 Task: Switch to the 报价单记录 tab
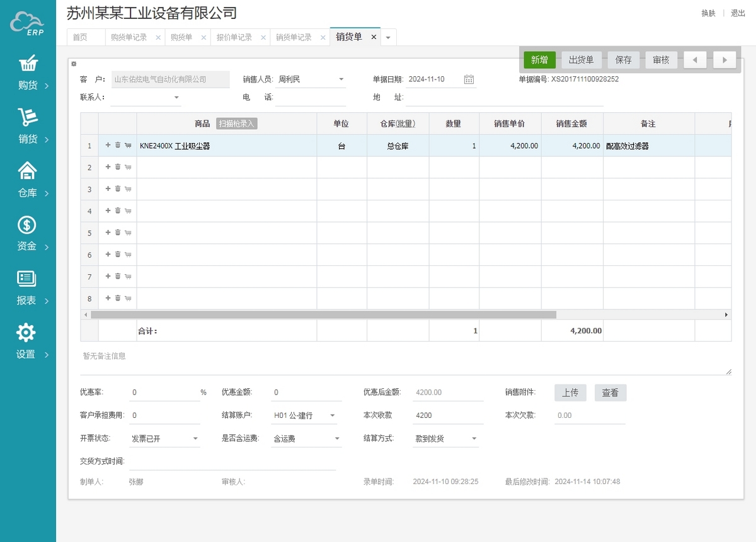234,38
